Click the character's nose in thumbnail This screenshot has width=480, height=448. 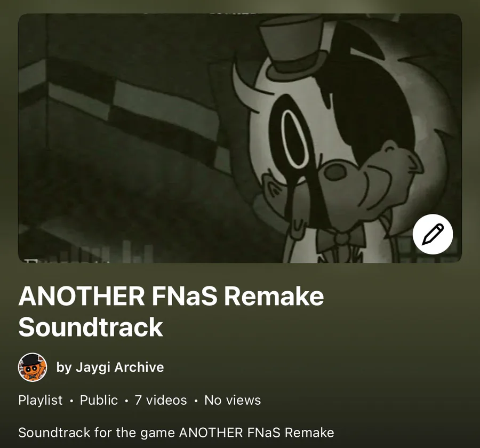coord(335,172)
